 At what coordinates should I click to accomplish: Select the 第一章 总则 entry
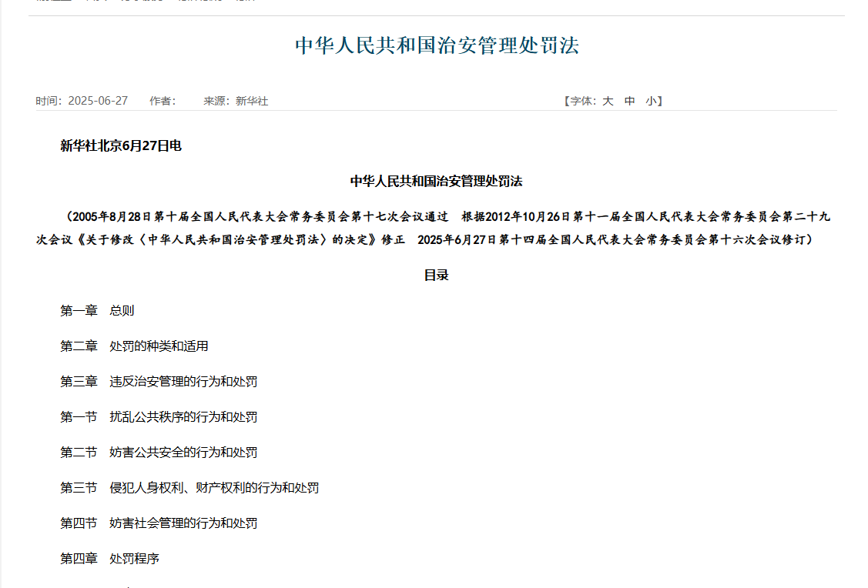point(97,311)
